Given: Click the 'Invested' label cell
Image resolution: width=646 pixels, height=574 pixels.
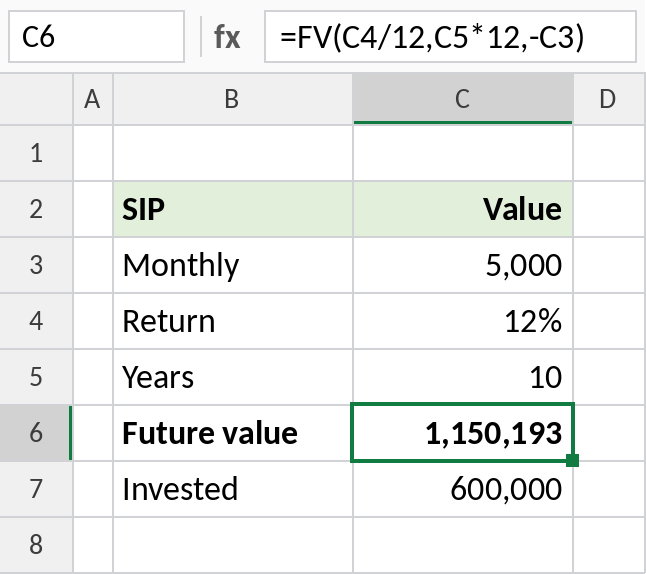Looking at the screenshot, I should click(233, 489).
